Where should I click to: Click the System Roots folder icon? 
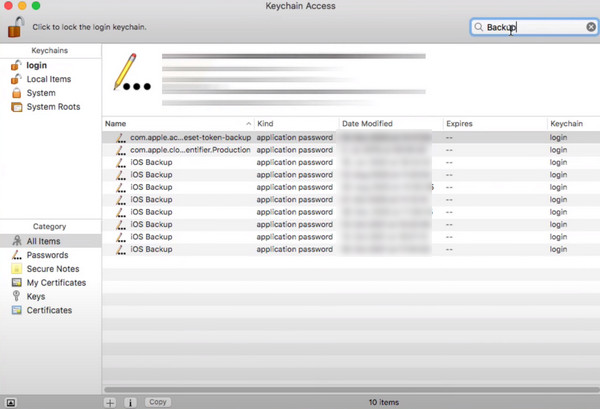tap(16, 107)
